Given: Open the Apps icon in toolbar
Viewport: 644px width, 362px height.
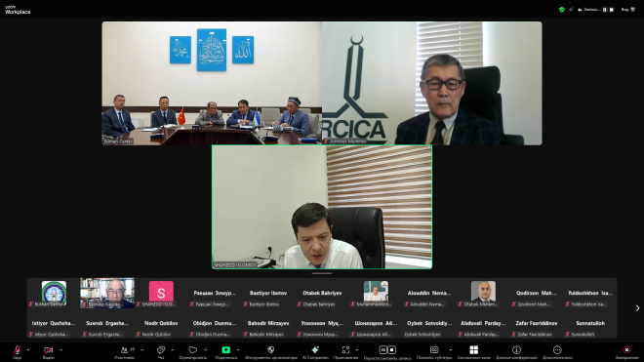Looking at the screenshot, I should pyautogui.click(x=345, y=352).
